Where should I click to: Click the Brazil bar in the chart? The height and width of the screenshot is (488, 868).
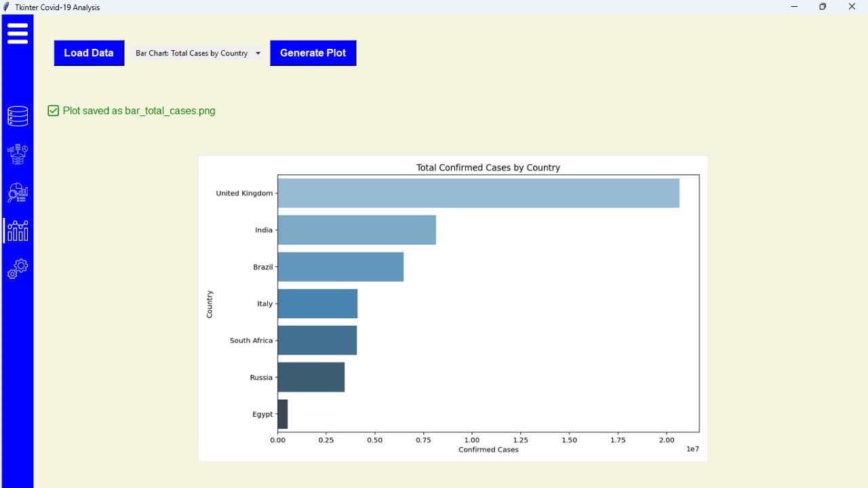(340, 267)
